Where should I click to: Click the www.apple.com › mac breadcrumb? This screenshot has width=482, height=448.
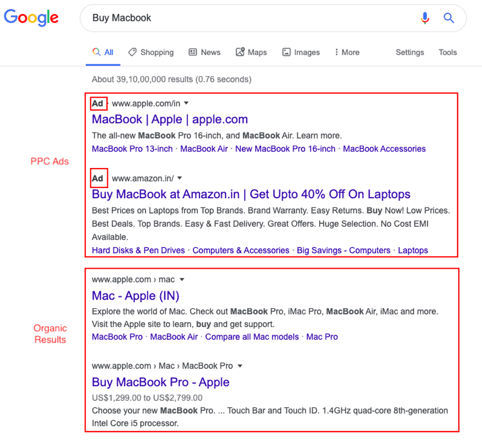[x=133, y=279]
